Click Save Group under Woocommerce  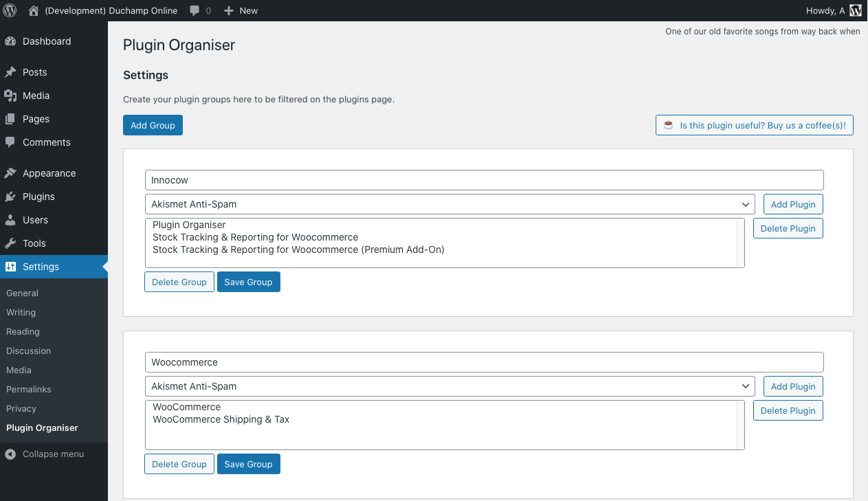tap(249, 464)
